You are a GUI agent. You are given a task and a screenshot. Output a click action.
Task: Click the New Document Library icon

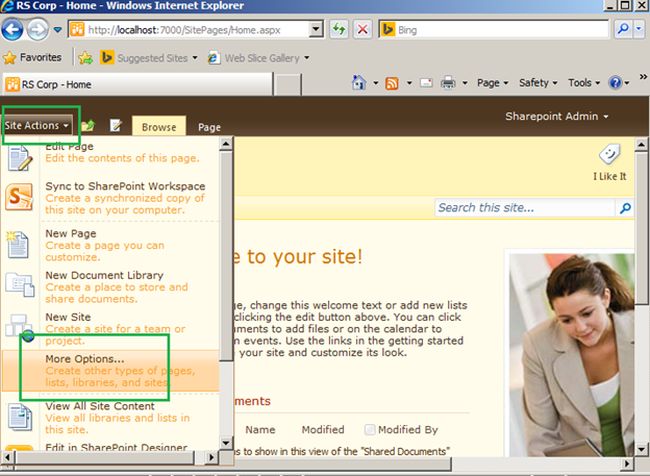[19, 284]
